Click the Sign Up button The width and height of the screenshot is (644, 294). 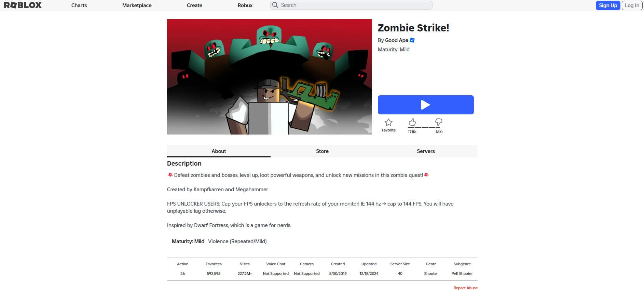coord(608,5)
